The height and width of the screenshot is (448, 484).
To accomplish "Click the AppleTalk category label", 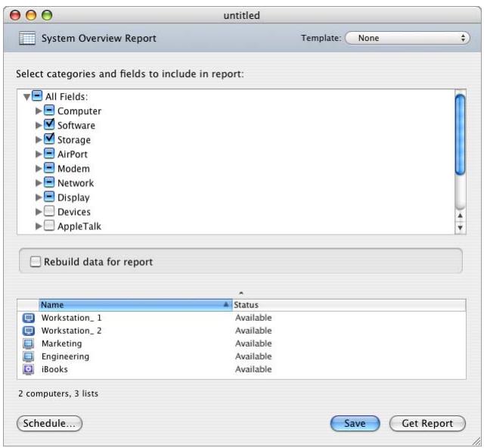I will pos(79,226).
